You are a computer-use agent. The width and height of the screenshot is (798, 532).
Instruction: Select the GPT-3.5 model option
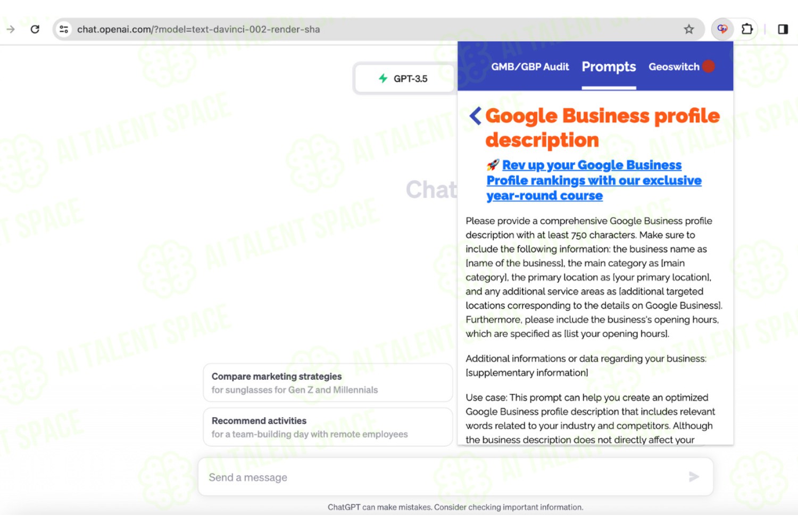[403, 79]
